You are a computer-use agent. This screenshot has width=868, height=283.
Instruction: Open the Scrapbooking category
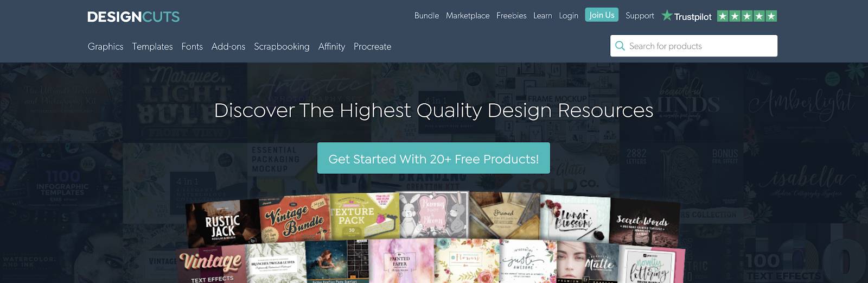tap(282, 47)
